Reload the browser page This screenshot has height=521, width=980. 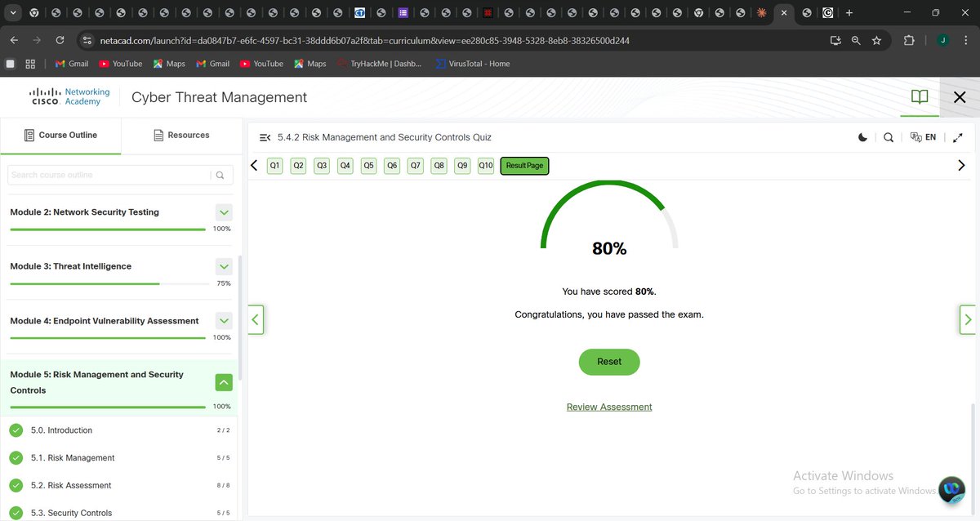point(60,40)
